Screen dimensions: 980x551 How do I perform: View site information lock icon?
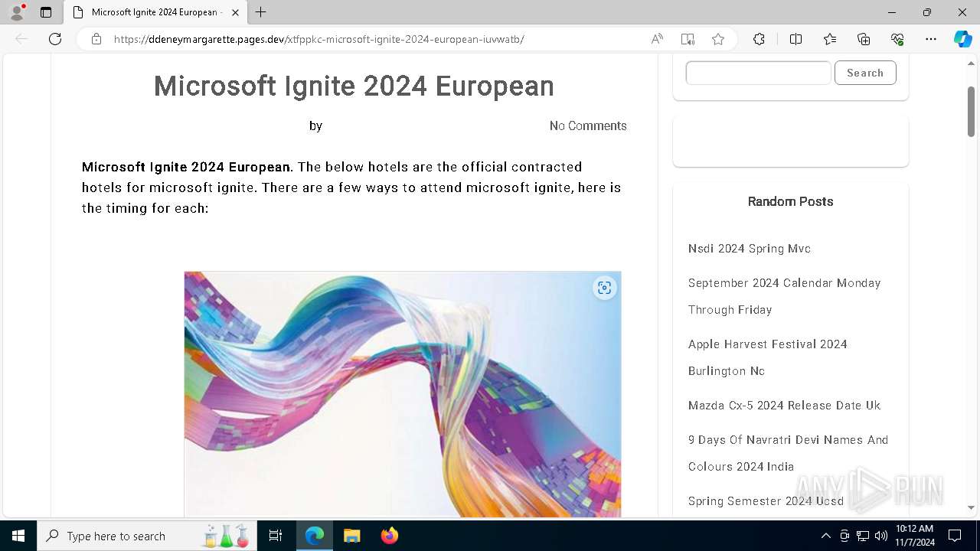pos(96,39)
